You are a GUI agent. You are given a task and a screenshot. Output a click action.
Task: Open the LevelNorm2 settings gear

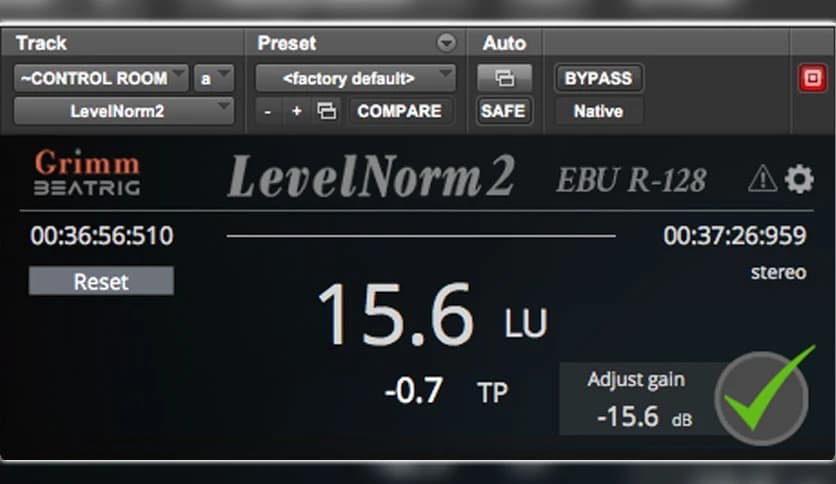[799, 179]
